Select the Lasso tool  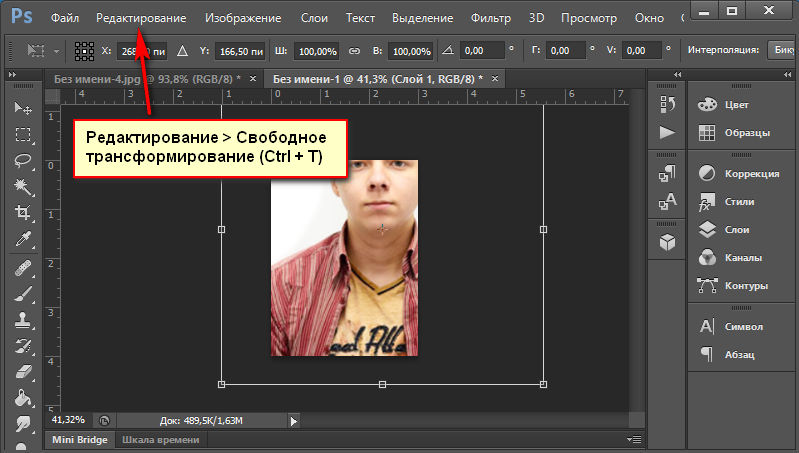click(22, 160)
